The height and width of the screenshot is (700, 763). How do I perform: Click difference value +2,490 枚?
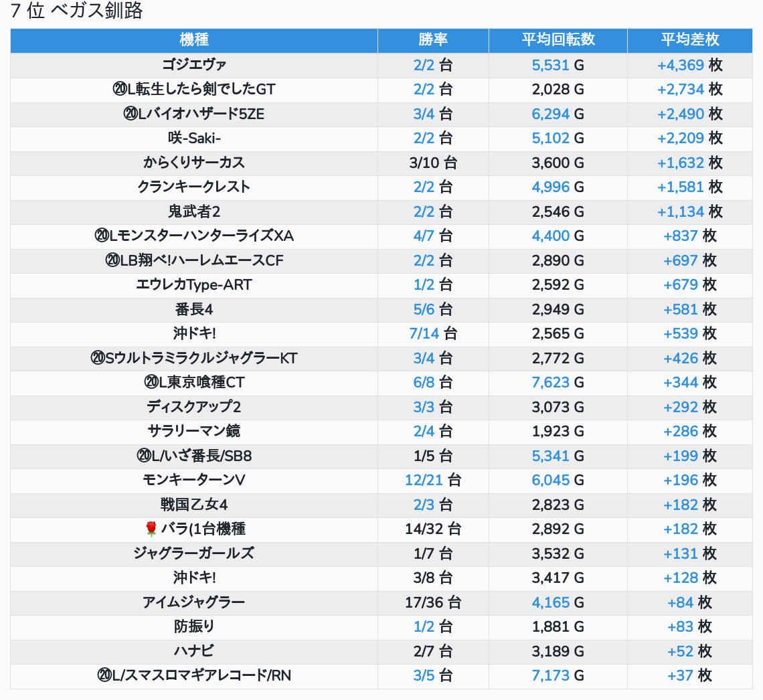tap(690, 114)
